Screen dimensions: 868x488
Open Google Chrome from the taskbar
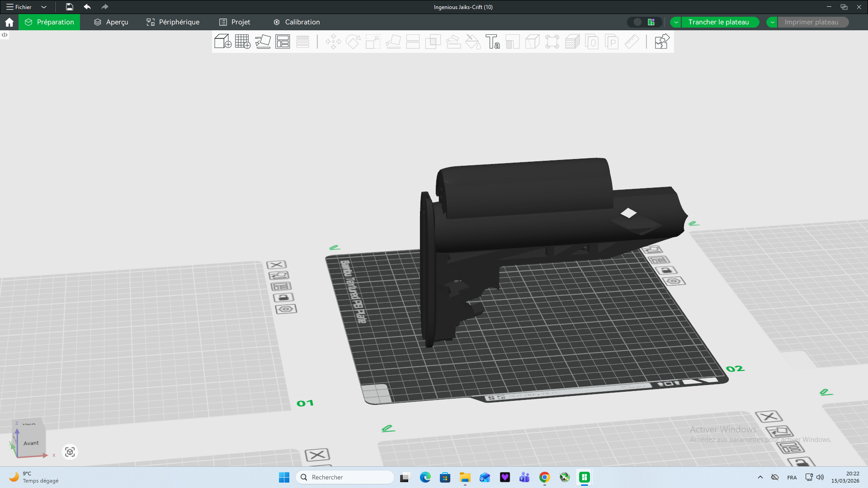click(x=544, y=477)
